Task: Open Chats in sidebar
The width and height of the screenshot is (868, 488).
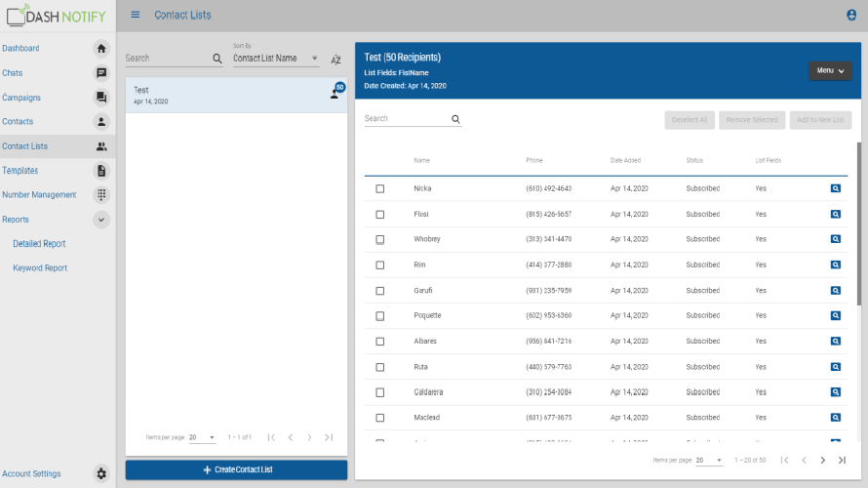Action: (12, 73)
